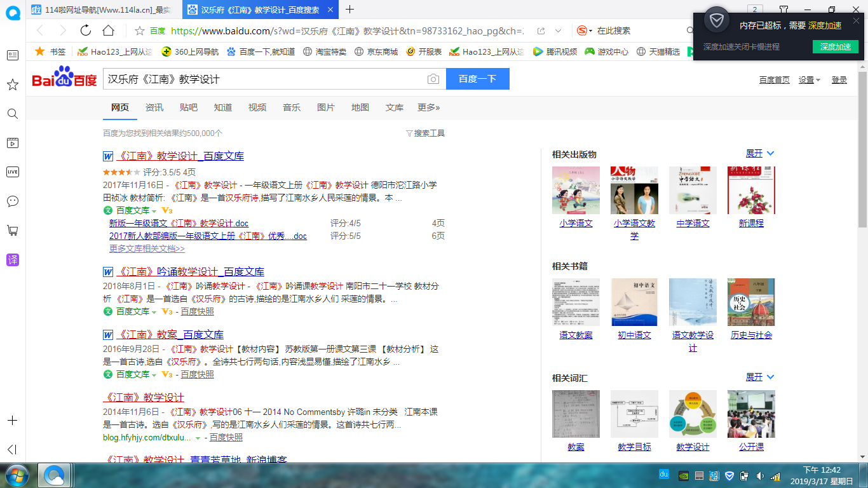Screen dimensions: 868x488
Task: Reload the page with refresh icon
Action: click(x=86, y=30)
